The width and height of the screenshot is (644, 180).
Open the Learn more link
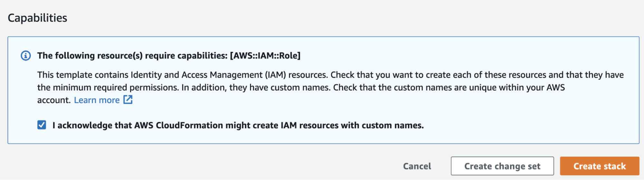click(97, 100)
